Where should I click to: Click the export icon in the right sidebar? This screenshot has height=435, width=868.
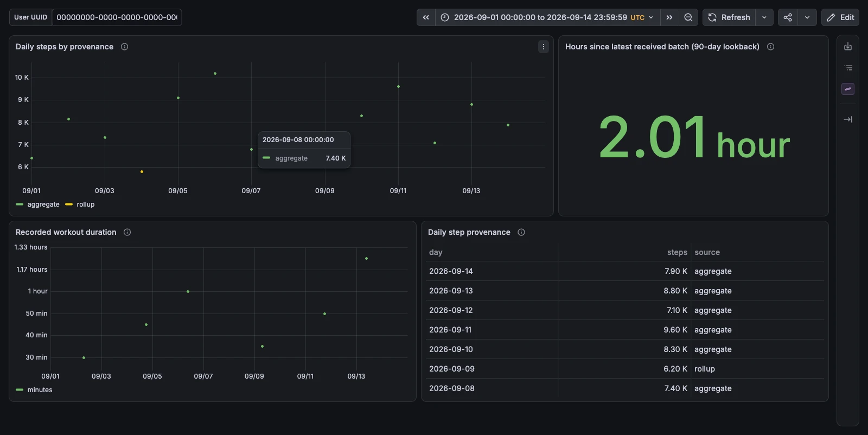(848, 47)
